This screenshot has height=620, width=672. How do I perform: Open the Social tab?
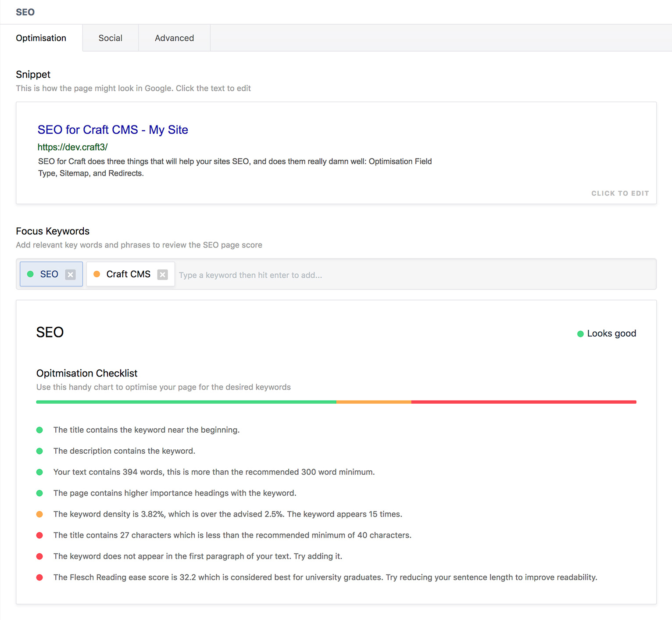tap(110, 38)
